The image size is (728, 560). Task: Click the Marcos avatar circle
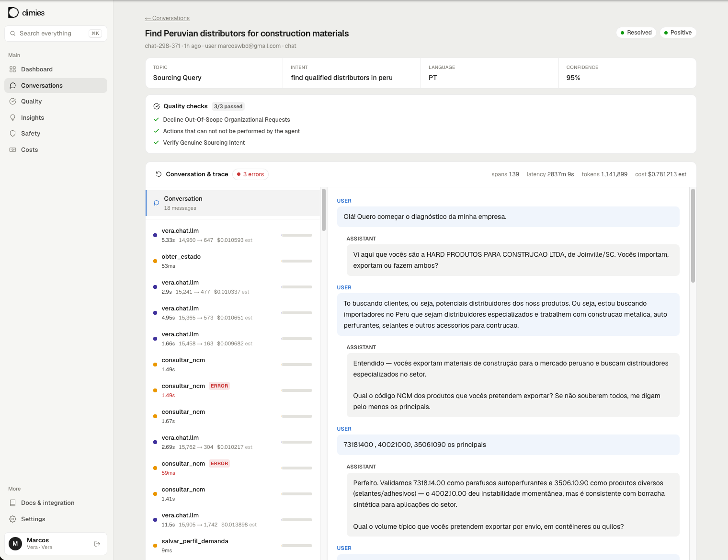15,544
